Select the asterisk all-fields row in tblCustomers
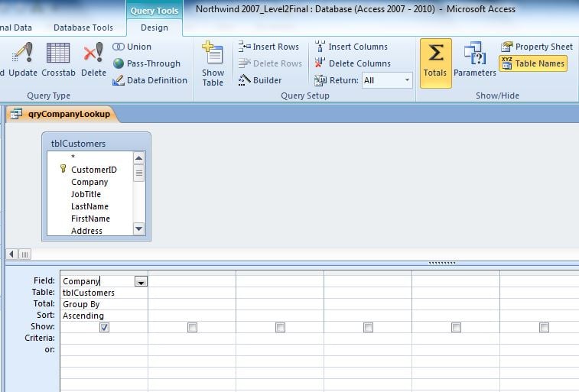579x392 pixels. tap(73, 157)
